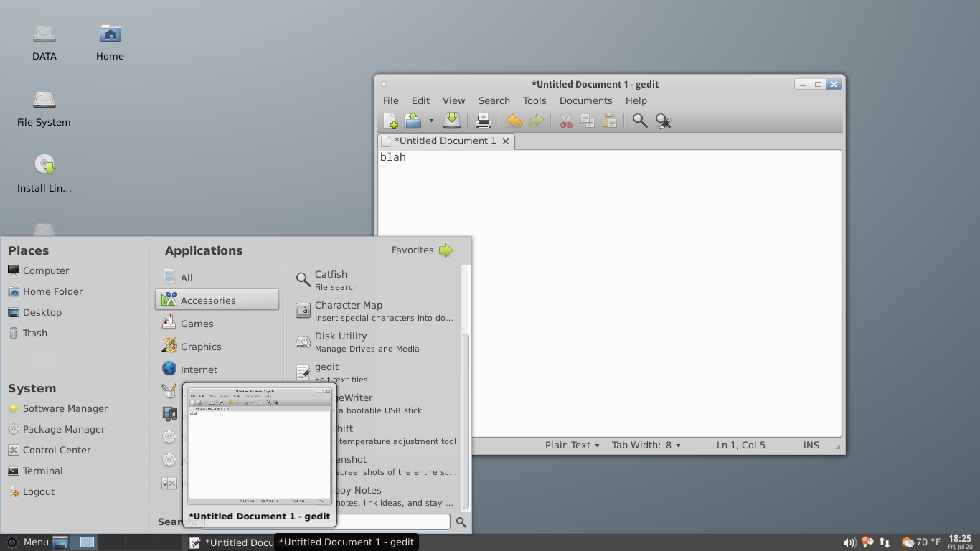980x551 pixels.
Task: Open the Documents menu
Action: click(585, 100)
